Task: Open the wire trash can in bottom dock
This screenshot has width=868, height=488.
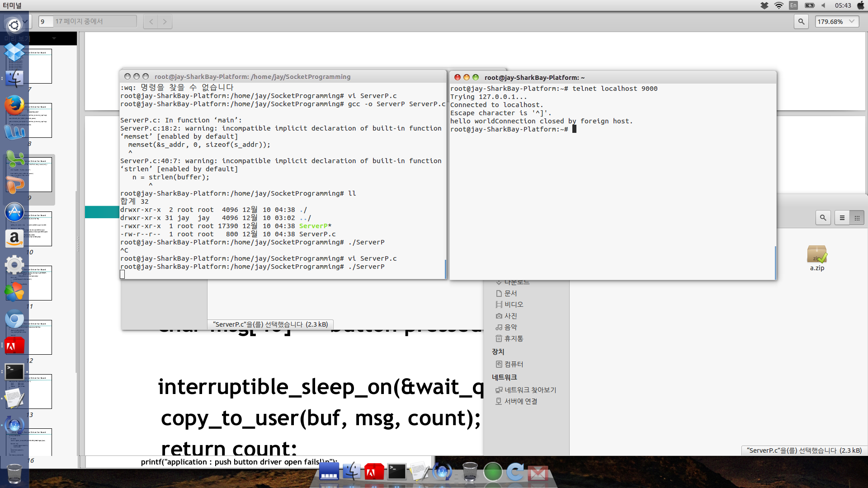Action: 470,472
